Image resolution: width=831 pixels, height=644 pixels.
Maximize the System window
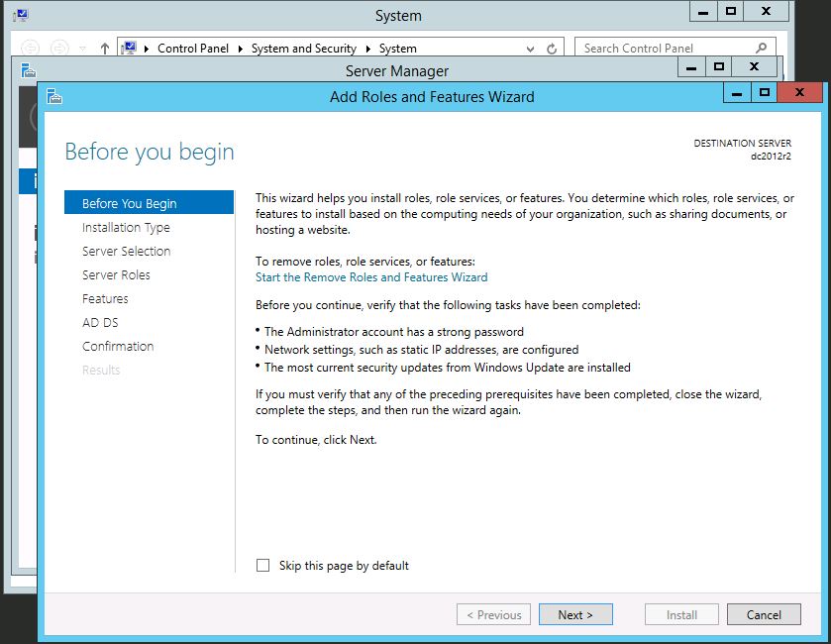tap(730, 11)
